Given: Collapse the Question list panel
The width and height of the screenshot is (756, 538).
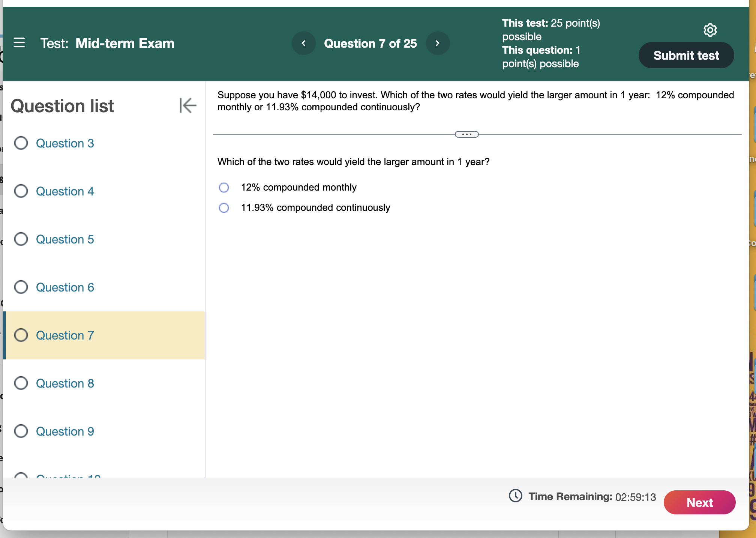Looking at the screenshot, I should click(x=187, y=105).
